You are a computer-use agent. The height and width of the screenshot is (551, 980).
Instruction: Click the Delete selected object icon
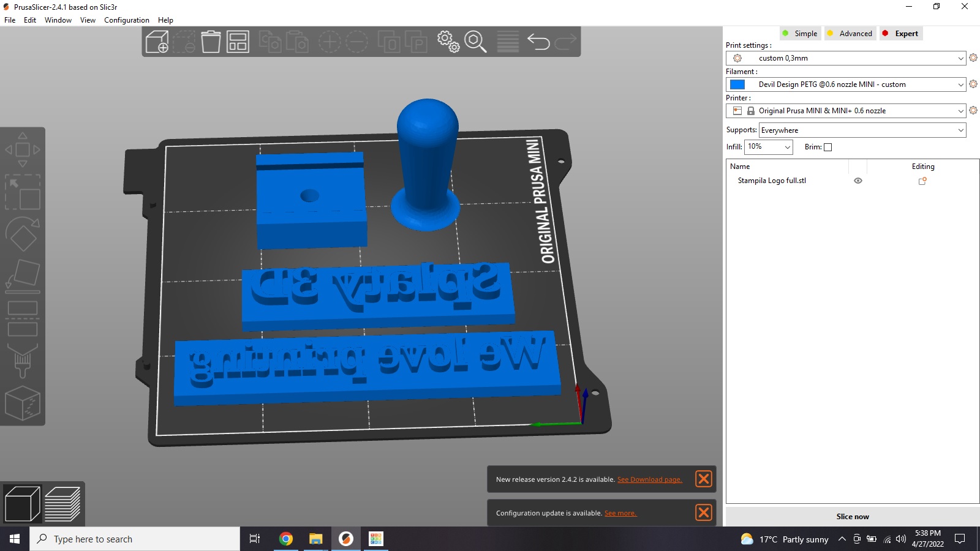coord(184,42)
